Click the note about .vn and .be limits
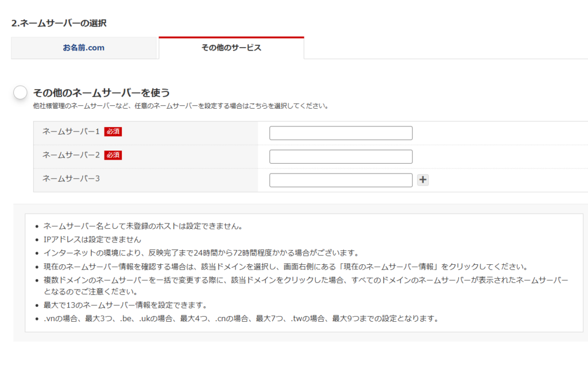 [241, 318]
